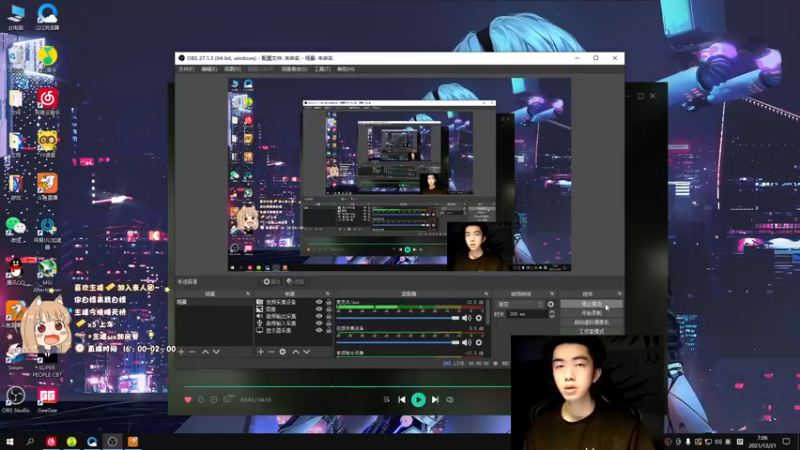Screen dimensions: 800x450
Task: Move the source down in the Sources panel
Action: coord(307,352)
